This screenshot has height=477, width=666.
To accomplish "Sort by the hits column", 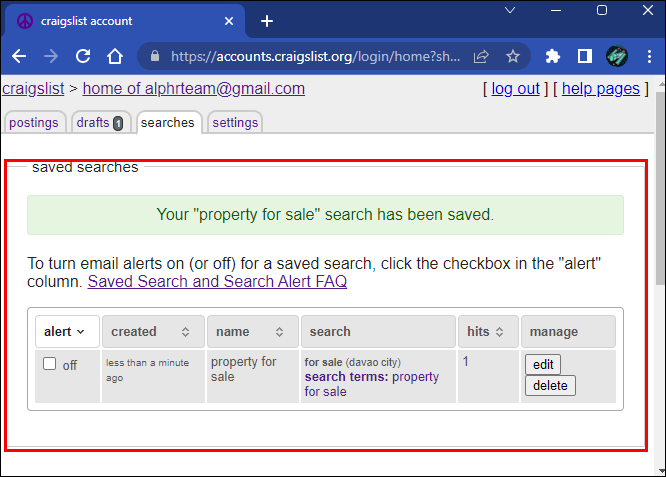I will [x=488, y=331].
